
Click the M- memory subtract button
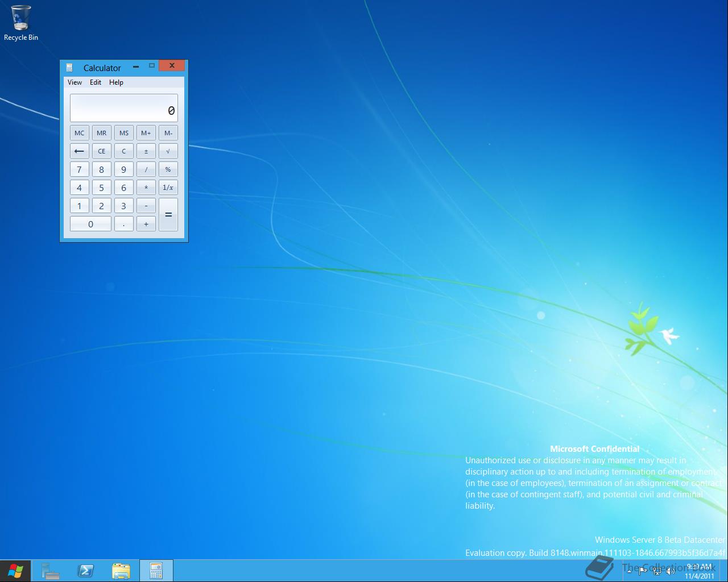coord(168,133)
